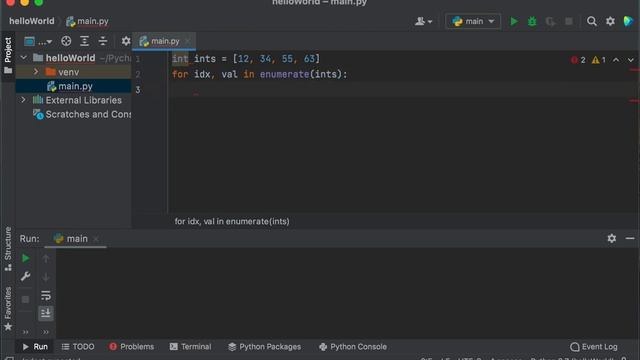Click the errors count indicator in editor
Viewport: 640px width, 360px height.
[578, 60]
